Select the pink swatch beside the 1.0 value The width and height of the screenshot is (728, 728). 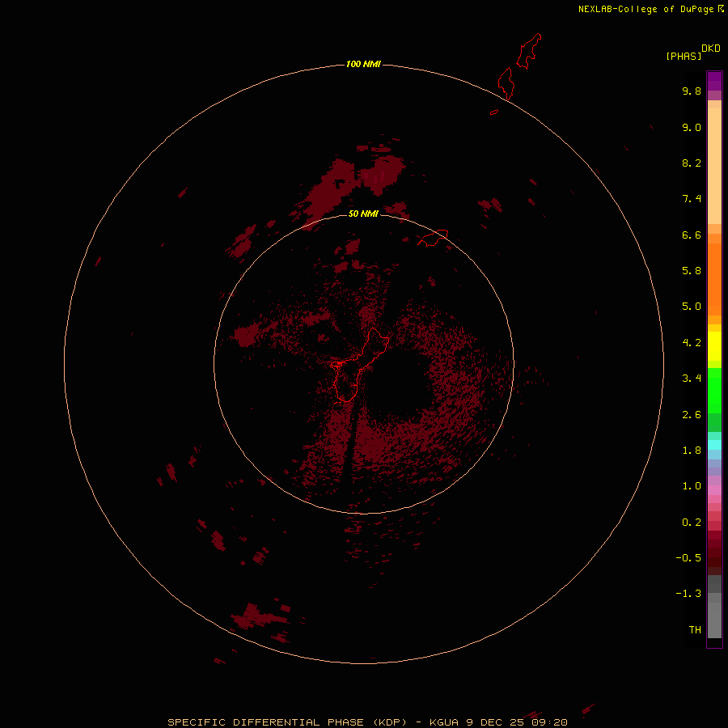714,487
